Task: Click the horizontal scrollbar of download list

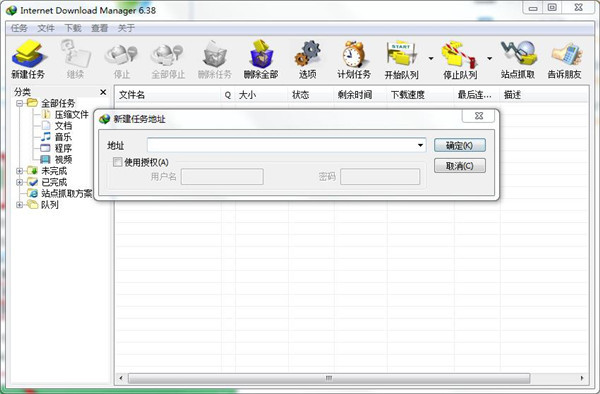Action: pyautogui.click(x=329, y=378)
